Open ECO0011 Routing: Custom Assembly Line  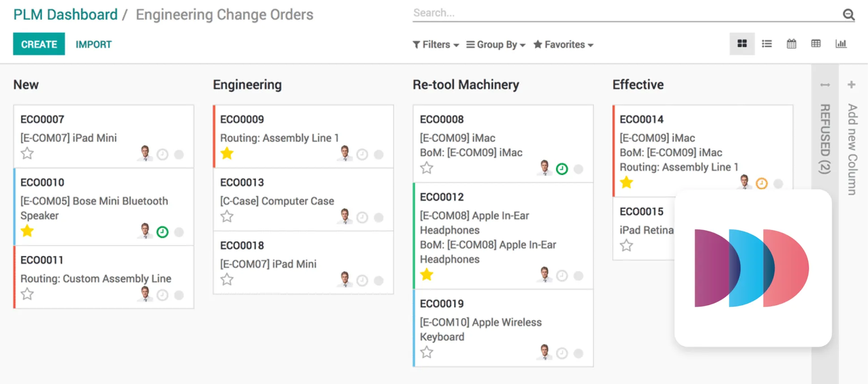(x=96, y=279)
